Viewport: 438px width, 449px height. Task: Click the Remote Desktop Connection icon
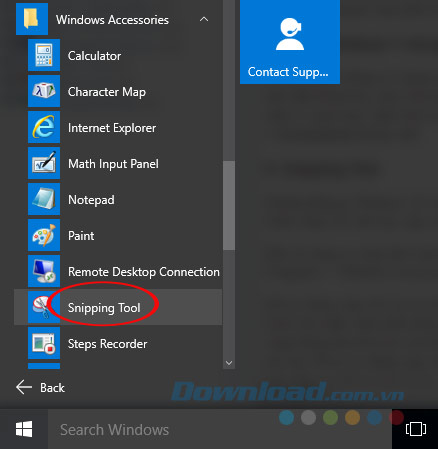pyautogui.click(x=44, y=271)
